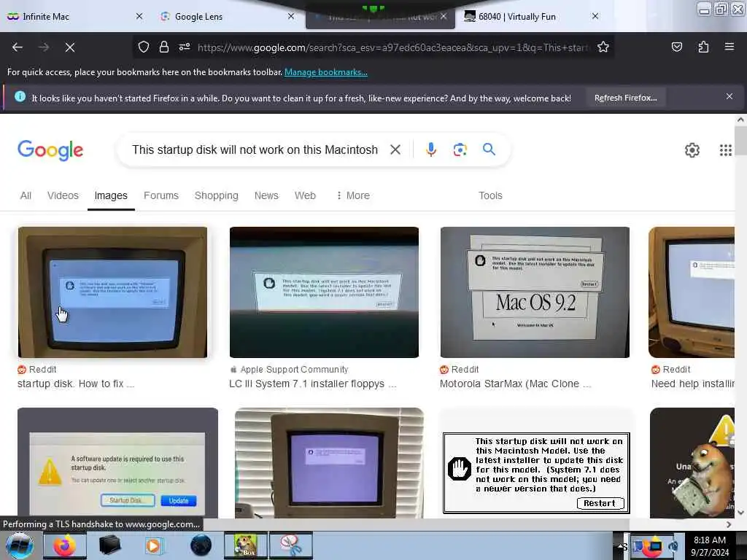Open the Tools options
The image size is (747, 560).
[490, 195]
